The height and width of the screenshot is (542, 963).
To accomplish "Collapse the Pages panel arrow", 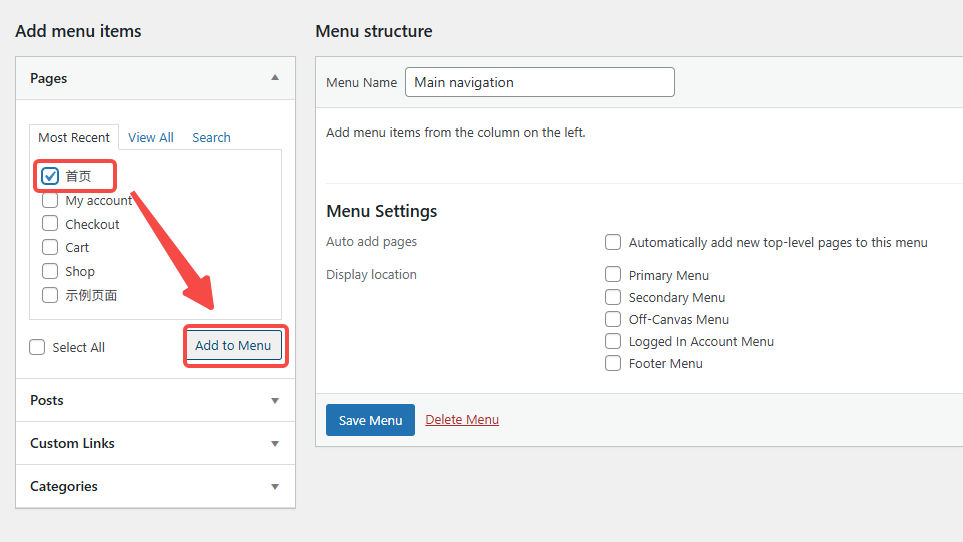I will tap(275, 78).
